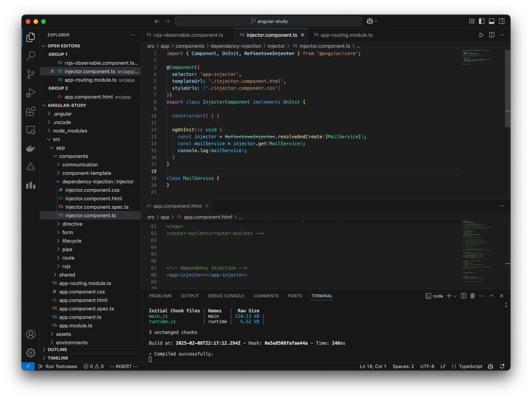Toggle the secondary sidebar
The width and height of the screenshot is (532, 399).
point(502,21)
